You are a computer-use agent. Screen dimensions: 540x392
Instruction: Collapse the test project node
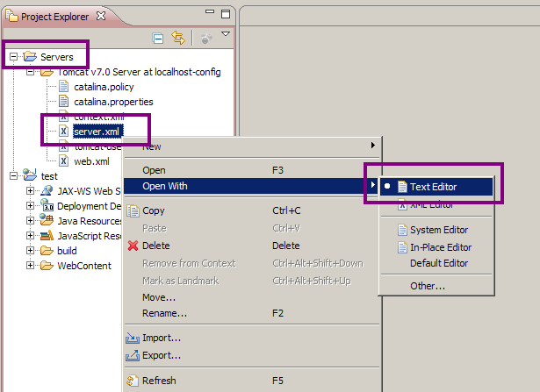(x=13, y=176)
